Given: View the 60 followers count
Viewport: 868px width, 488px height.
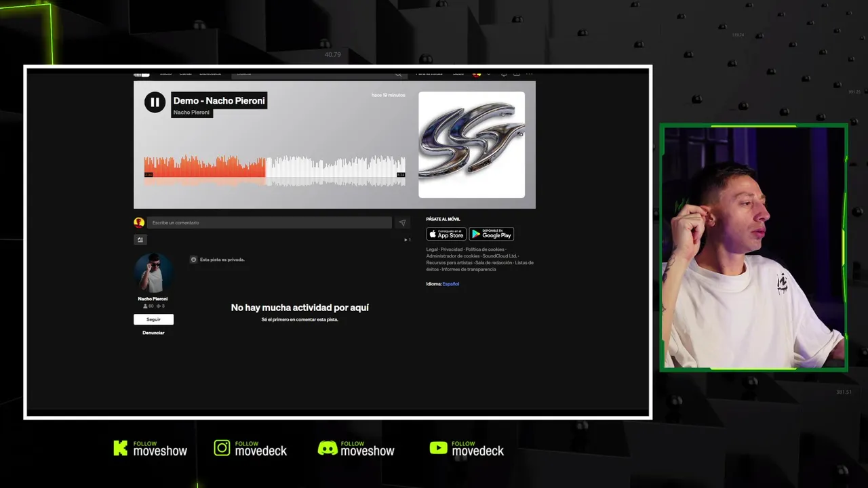Looking at the screenshot, I should (x=148, y=306).
